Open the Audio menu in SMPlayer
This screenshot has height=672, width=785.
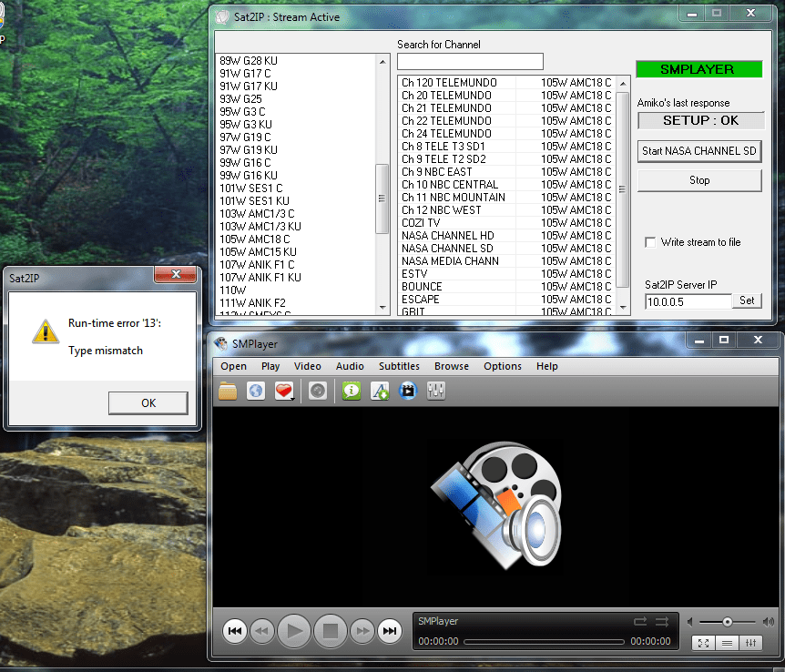[350, 366]
